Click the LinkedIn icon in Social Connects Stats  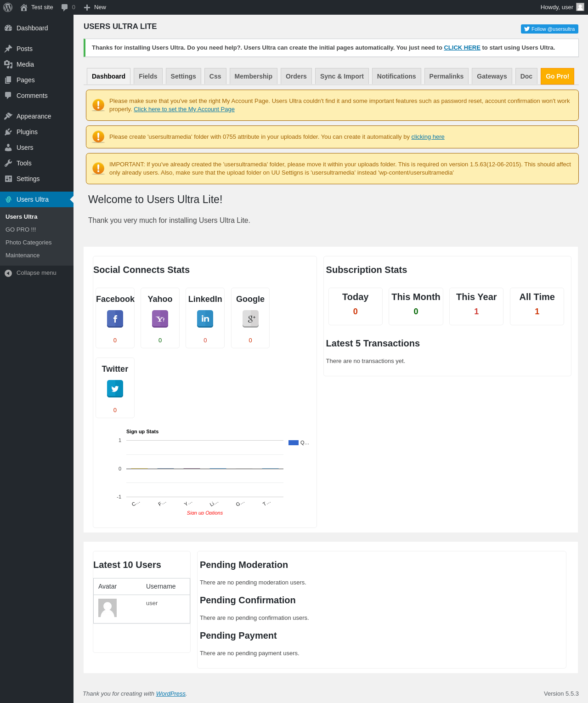pyautogui.click(x=205, y=319)
